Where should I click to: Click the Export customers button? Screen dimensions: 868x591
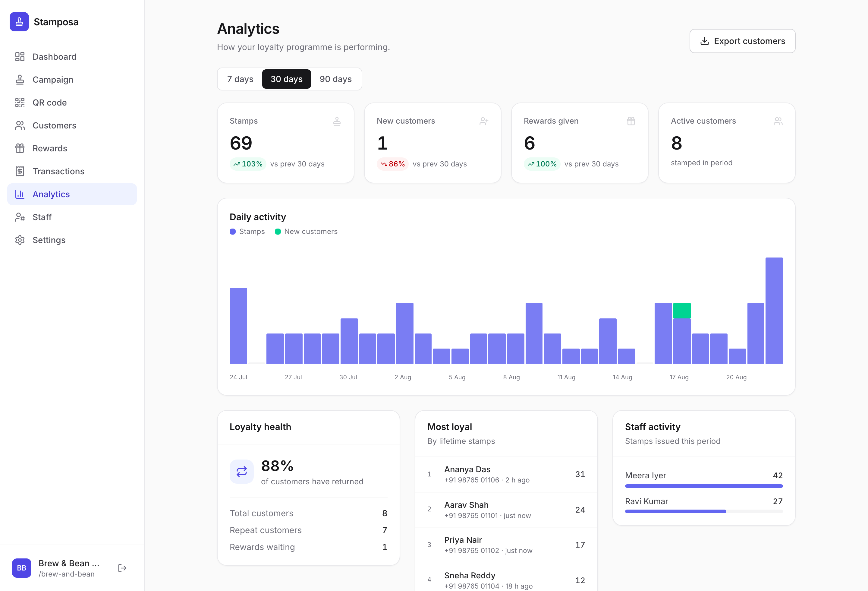tap(742, 41)
